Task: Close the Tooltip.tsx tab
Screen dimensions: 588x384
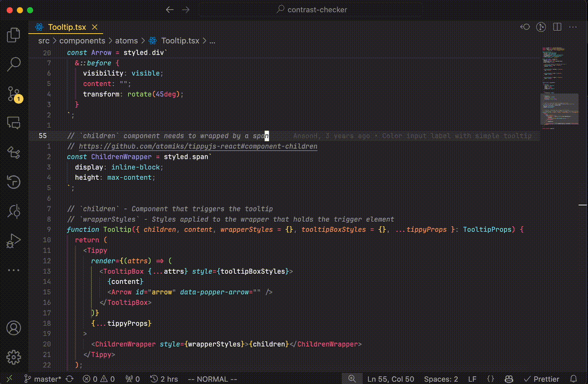Action: pyautogui.click(x=95, y=27)
